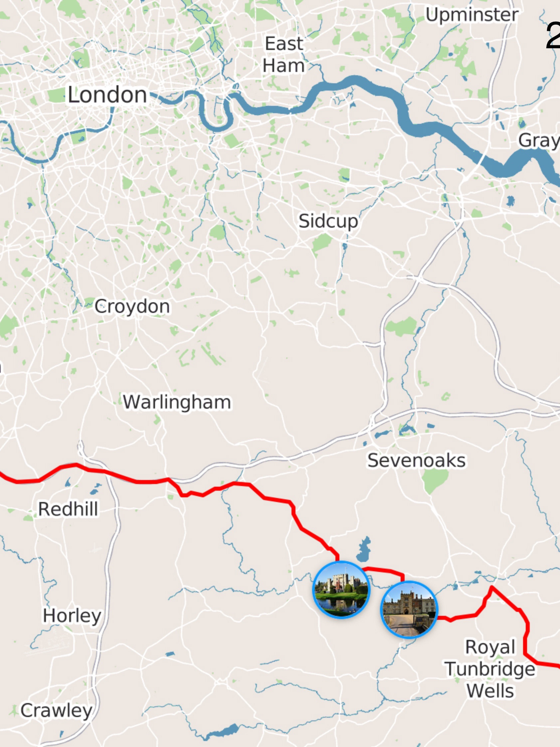
Task: Open the manor house gateway photo marker
Action: (409, 610)
